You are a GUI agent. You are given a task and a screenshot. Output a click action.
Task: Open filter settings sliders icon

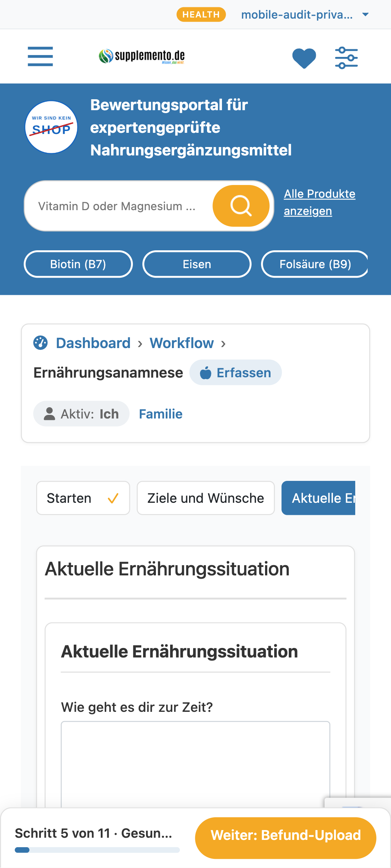tap(346, 58)
